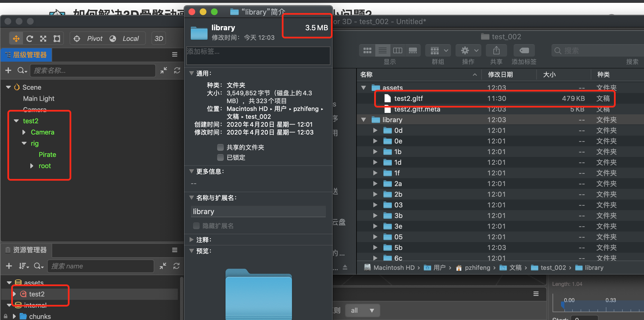Refresh the hierarchy panel
644x320 pixels.
177,70
